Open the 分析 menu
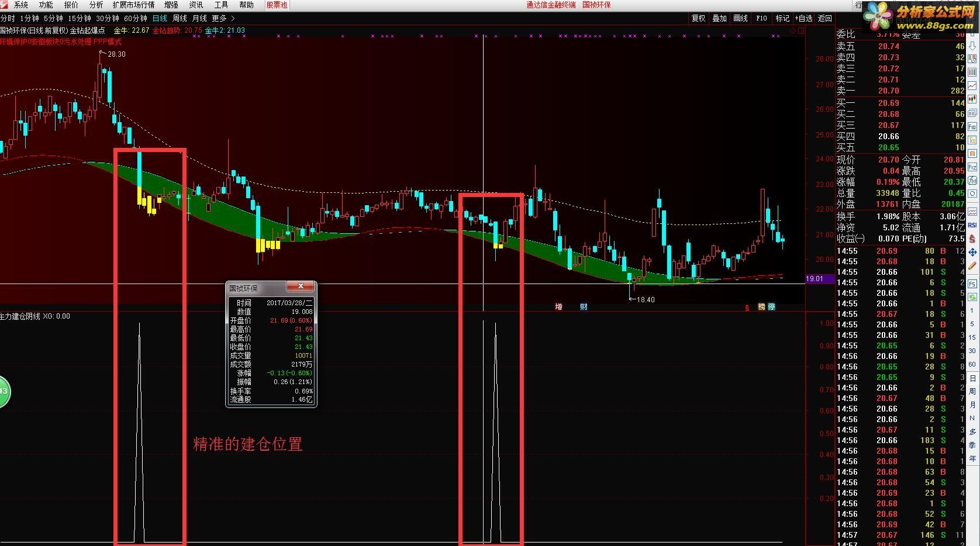980x546 pixels. click(x=96, y=5)
